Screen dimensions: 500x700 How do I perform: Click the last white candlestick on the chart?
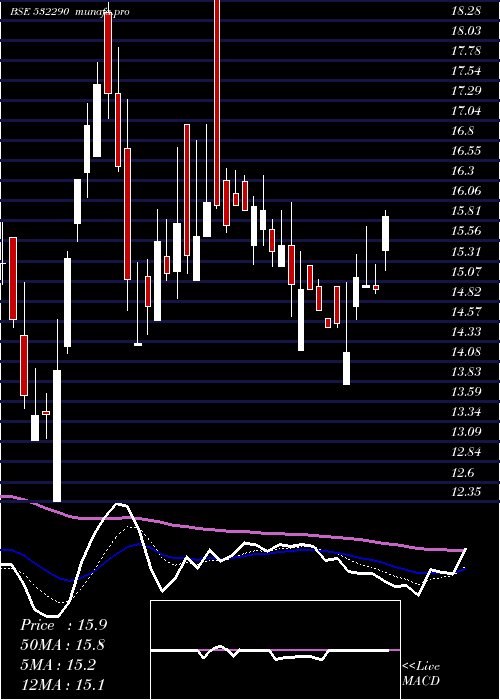pyautogui.click(x=385, y=233)
